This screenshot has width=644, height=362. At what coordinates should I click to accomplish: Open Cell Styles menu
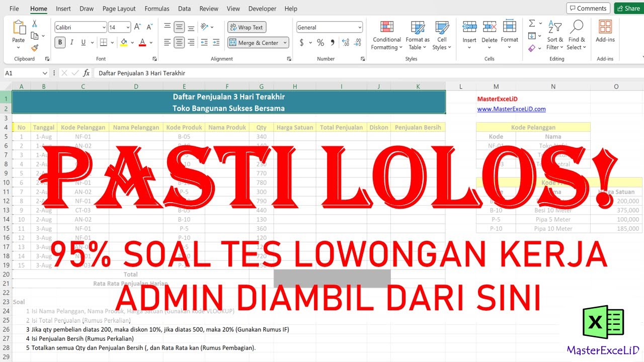(442, 35)
